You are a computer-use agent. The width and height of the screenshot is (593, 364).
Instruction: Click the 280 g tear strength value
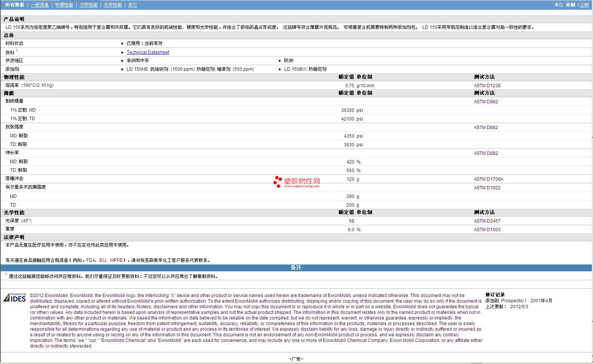point(352,196)
